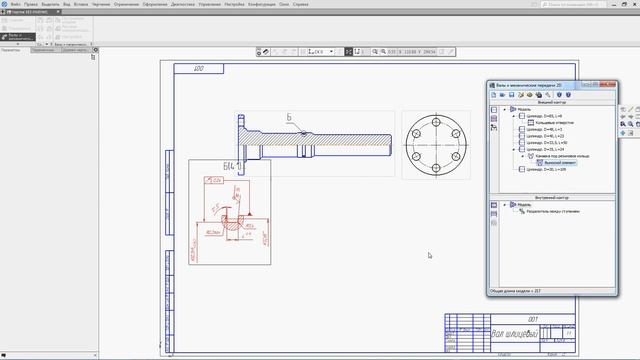Viewport: 640px width, 360px height.
Task: Select Кольцевые отверстия tree item
Action: click(x=554, y=122)
